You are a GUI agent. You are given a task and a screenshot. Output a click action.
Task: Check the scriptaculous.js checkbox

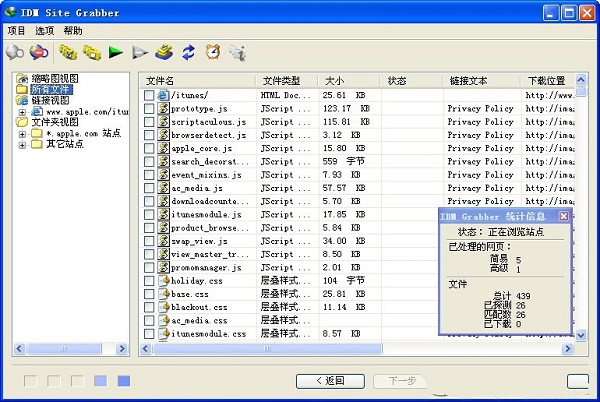point(149,122)
